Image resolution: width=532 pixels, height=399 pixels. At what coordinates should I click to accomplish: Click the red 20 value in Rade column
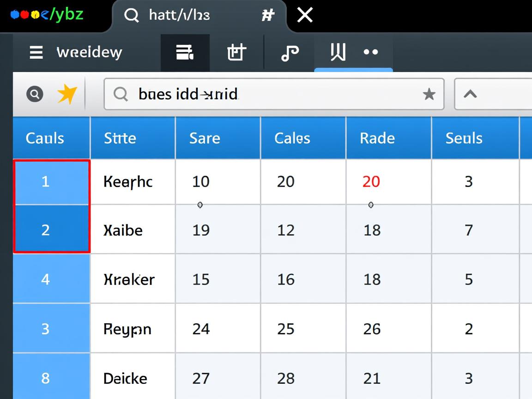pyautogui.click(x=371, y=181)
